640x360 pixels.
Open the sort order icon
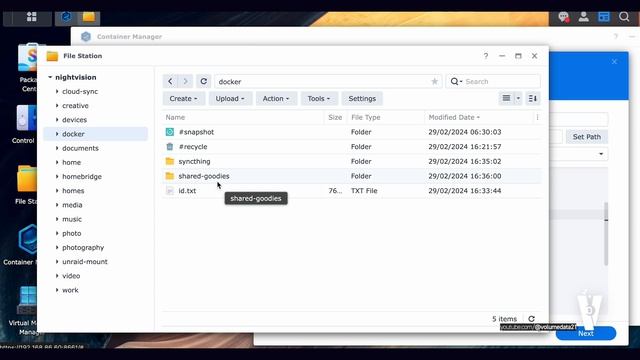click(532, 98)
